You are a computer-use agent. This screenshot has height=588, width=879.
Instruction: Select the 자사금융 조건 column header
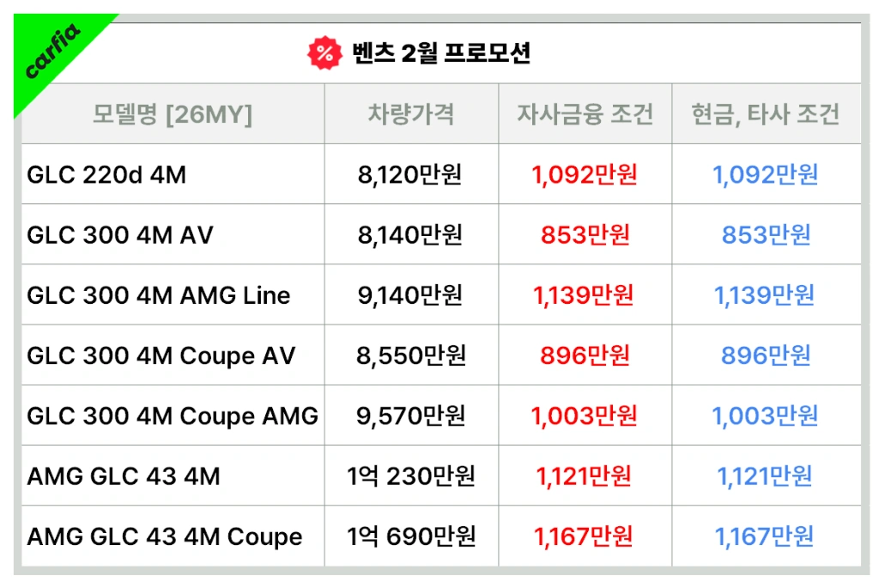585,114
